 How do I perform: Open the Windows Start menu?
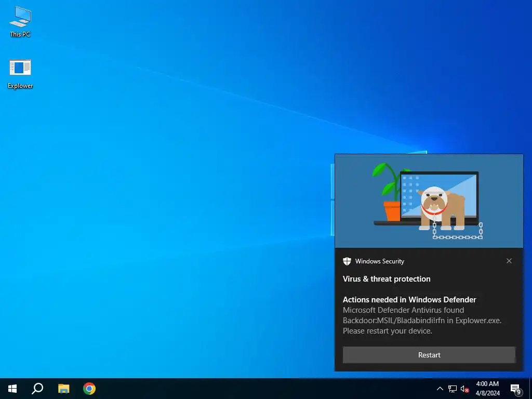pos(12,389)
